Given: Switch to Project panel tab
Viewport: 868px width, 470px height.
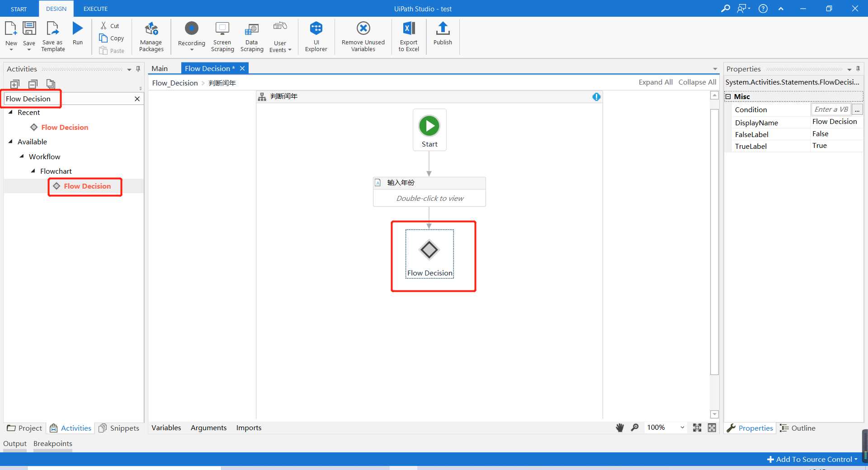Looking at the screenshot, I should coord(25,428).
